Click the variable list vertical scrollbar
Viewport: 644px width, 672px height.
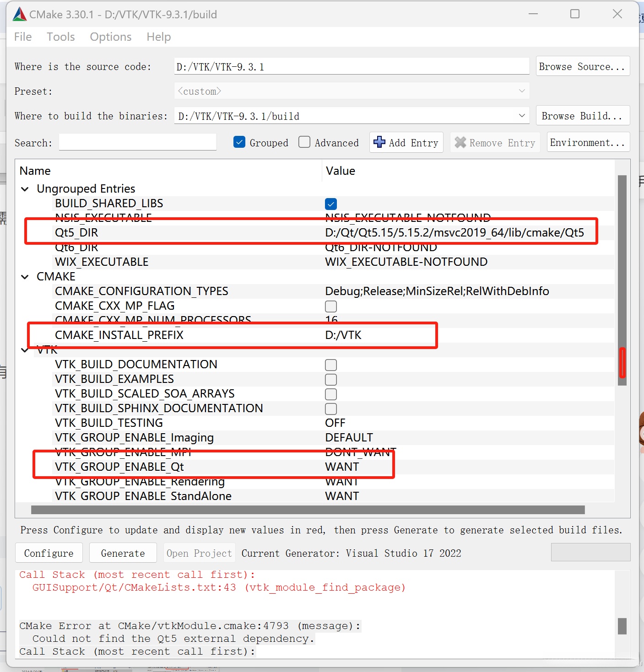tap(622, 280)
